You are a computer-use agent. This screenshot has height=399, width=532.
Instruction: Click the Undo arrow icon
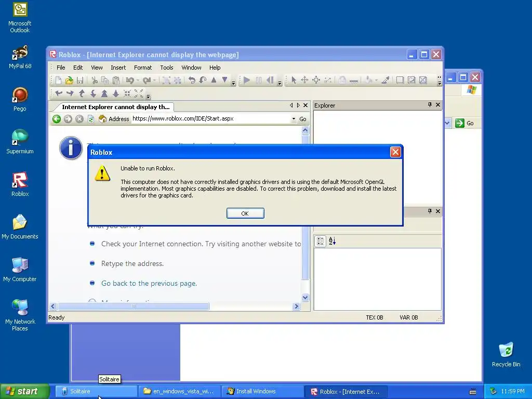(x=129, y=80)
